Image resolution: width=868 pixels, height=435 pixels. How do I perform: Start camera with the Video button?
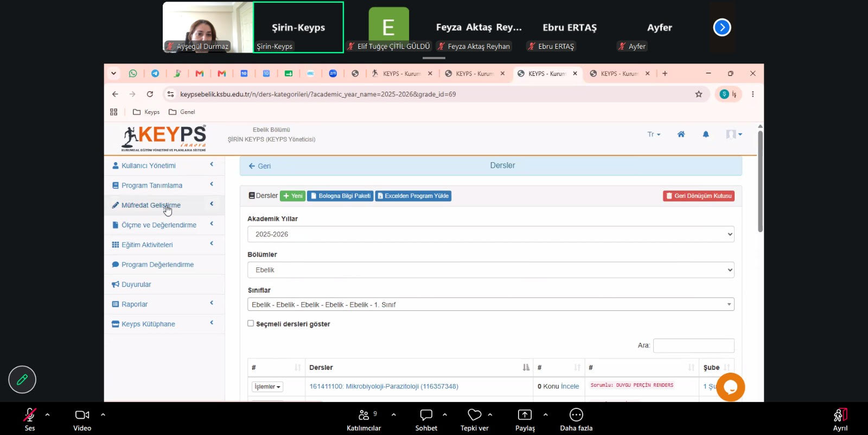pyautogui.click(x=82, y=420)
